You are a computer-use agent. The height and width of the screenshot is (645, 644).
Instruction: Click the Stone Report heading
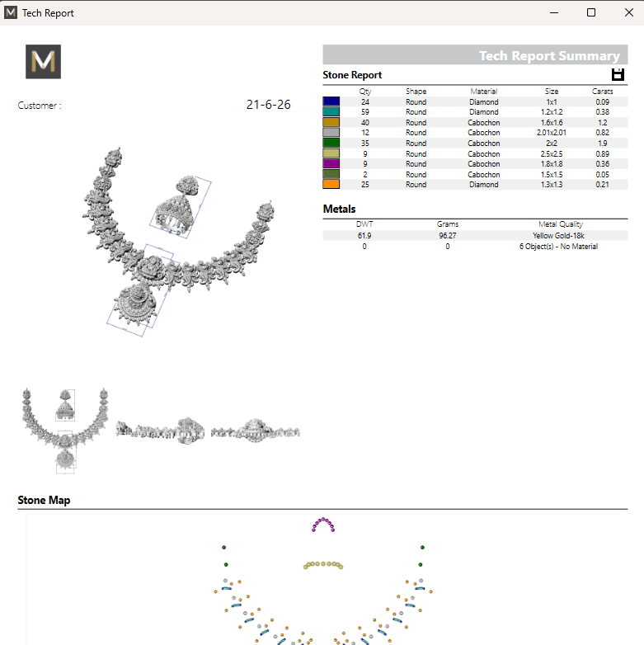352,75
